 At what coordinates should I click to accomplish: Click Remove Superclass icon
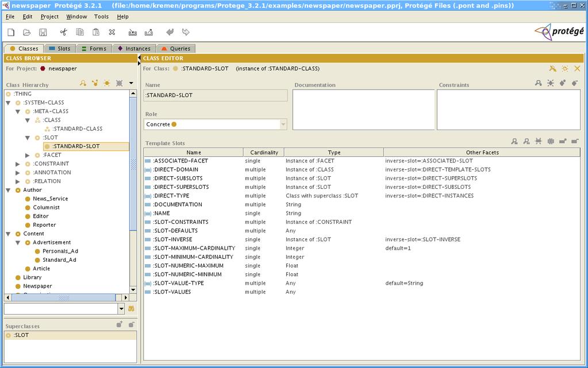131,324
